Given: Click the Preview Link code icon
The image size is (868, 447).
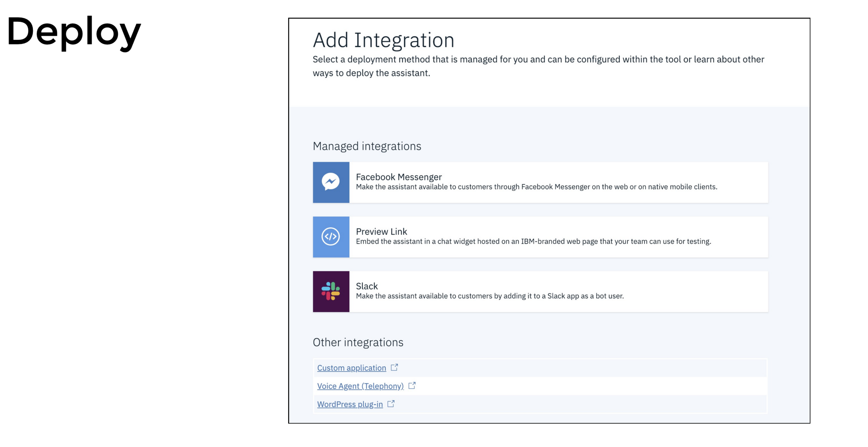Looking at the screenshot, I should click(x=331, y=237).
